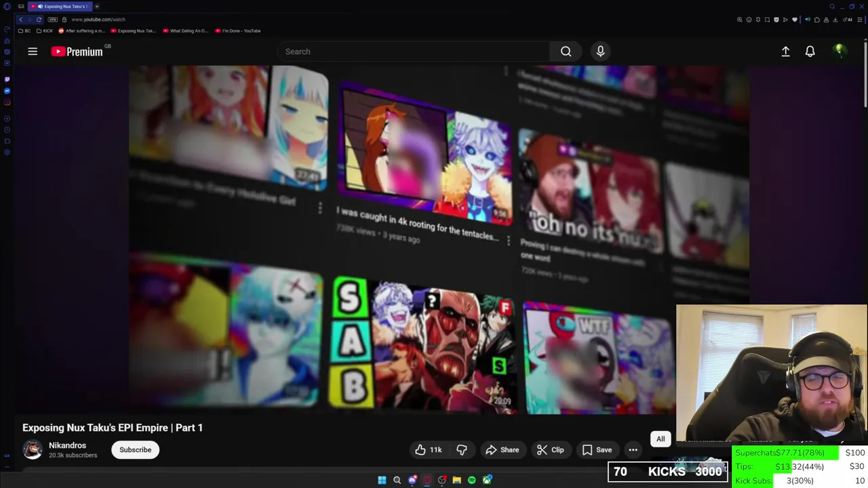Open Discord from the taskbar
868x488 pixels.
click(x=412, y=480)
